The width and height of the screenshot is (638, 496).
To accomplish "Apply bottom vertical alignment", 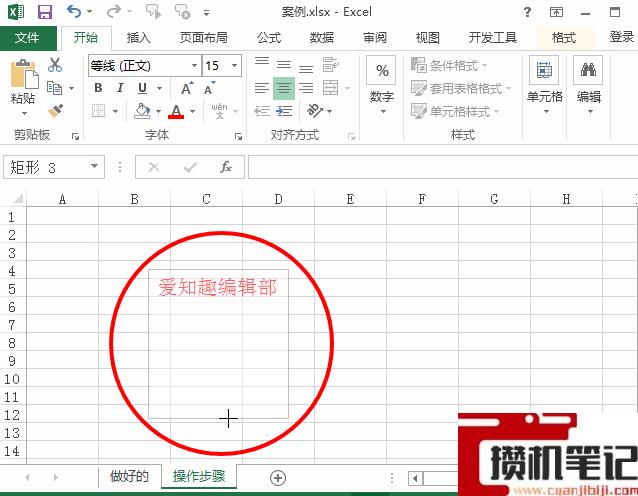I will tap(306, 68).
